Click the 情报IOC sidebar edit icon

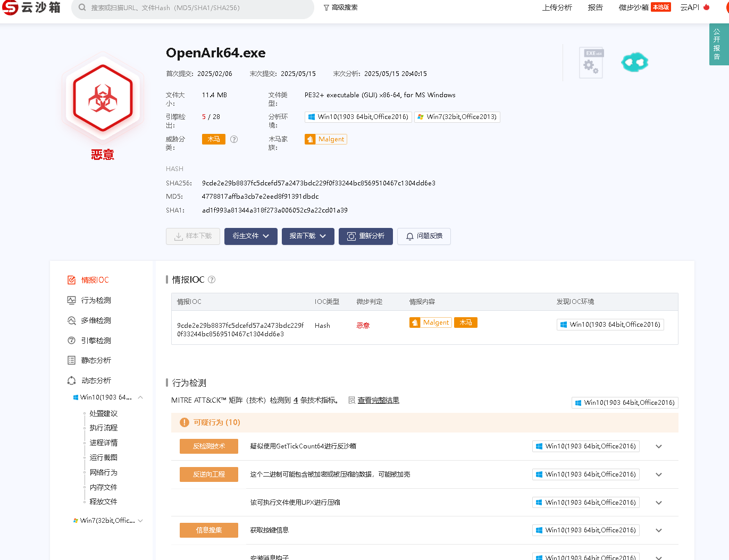click(x=72, y=280)
